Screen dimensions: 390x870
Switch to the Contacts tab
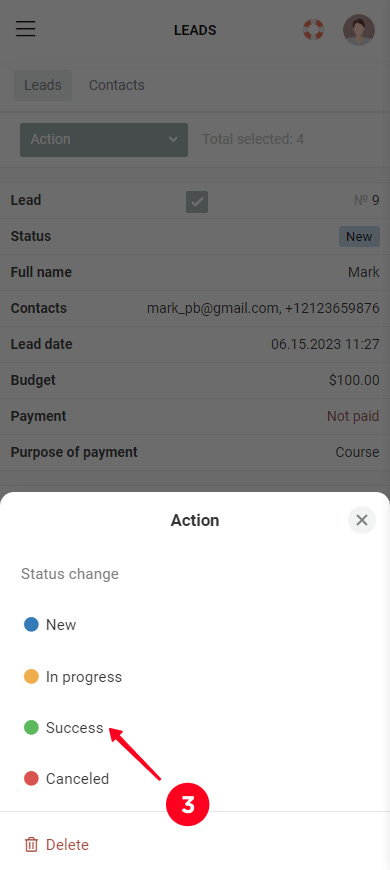coord(117,85)
